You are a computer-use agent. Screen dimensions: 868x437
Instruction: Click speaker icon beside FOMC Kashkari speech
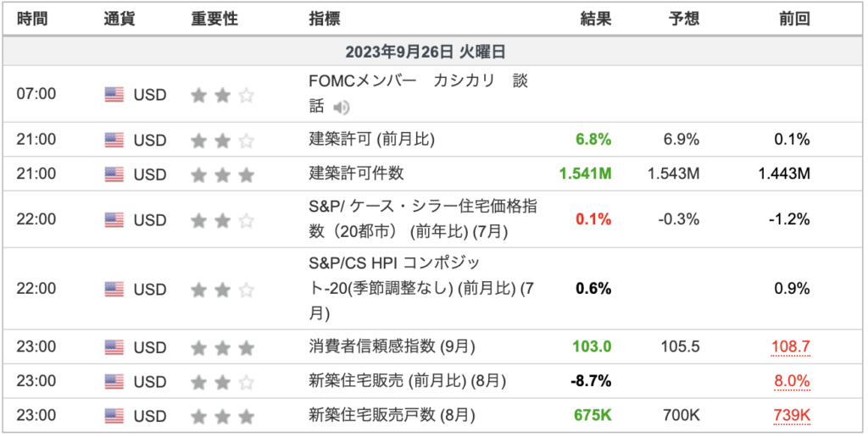(341, 108)
